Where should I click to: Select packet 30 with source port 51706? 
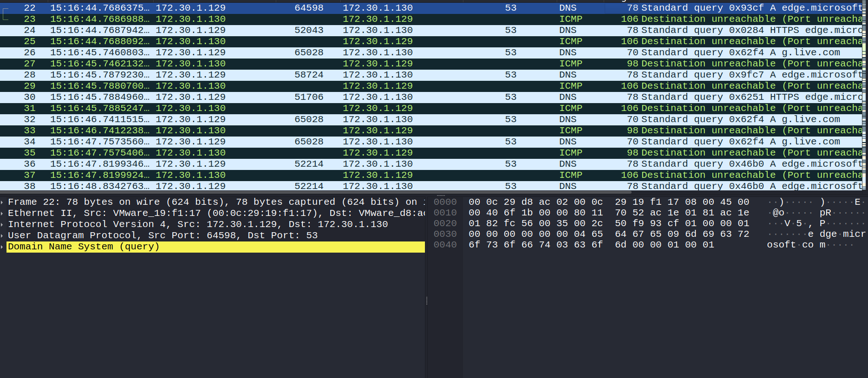431,97
